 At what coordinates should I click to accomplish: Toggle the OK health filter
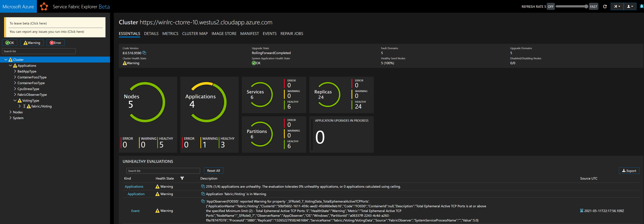point(10,43)
